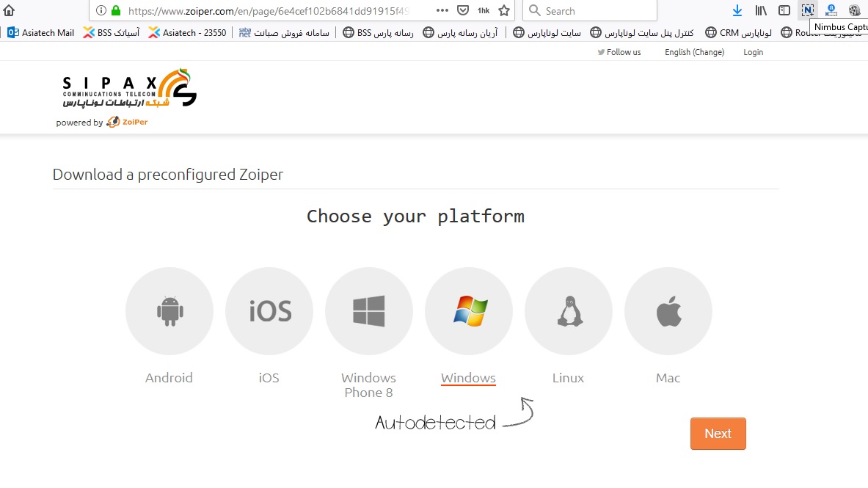Viewport: 868px width, 488px height.
Task: Choose the Linux penguin icon
Action: click(x=569, y=310)
